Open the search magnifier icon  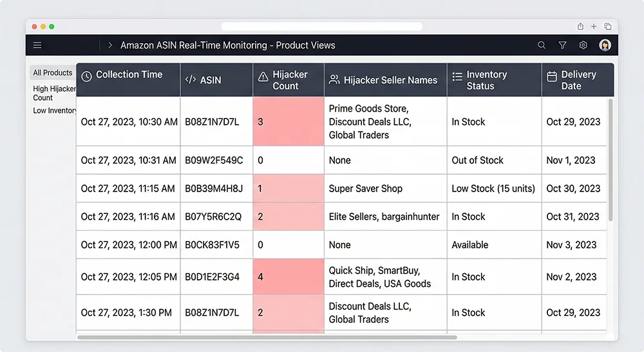click(542, 45)
